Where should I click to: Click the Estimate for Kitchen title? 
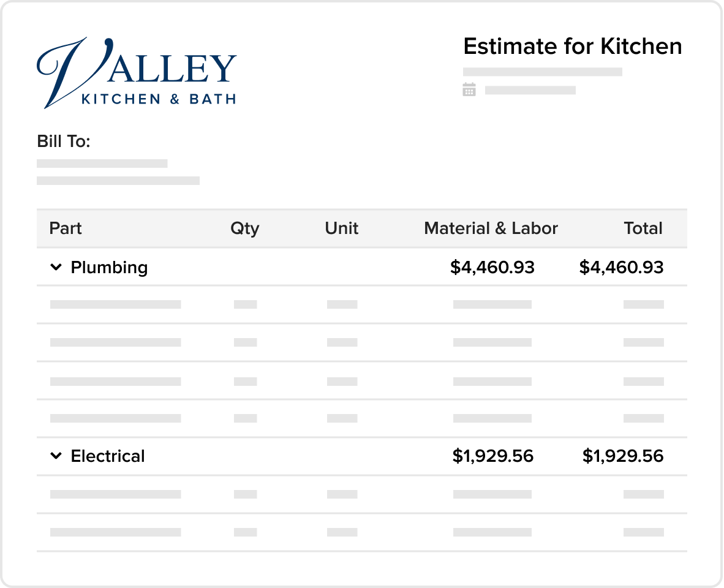[573, 46]
